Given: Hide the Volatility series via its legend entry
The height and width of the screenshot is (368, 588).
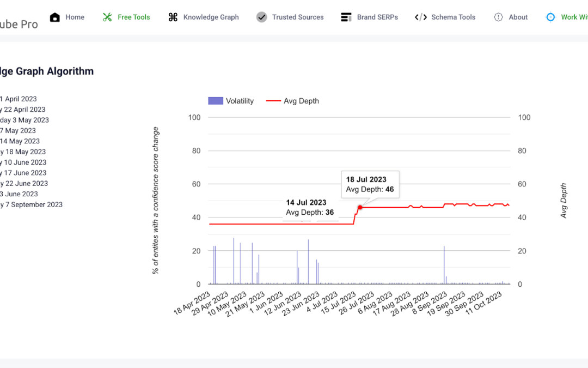Looking at the screenshot, I should 231,100.
